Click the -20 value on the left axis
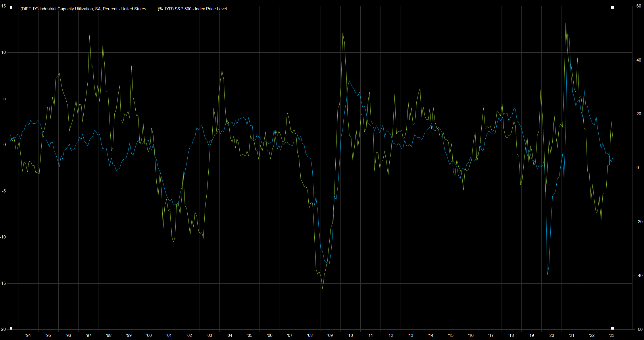This screenshot has width=644, height=340. click(3, 329)
